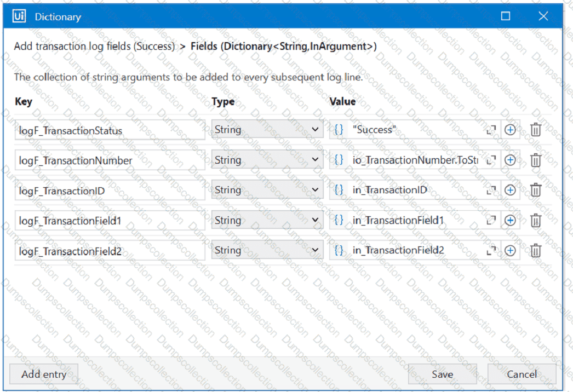This screenshot has width=573, height=392.
Task: Expand the editor for the "Success" value
Action: pos(491,130)
